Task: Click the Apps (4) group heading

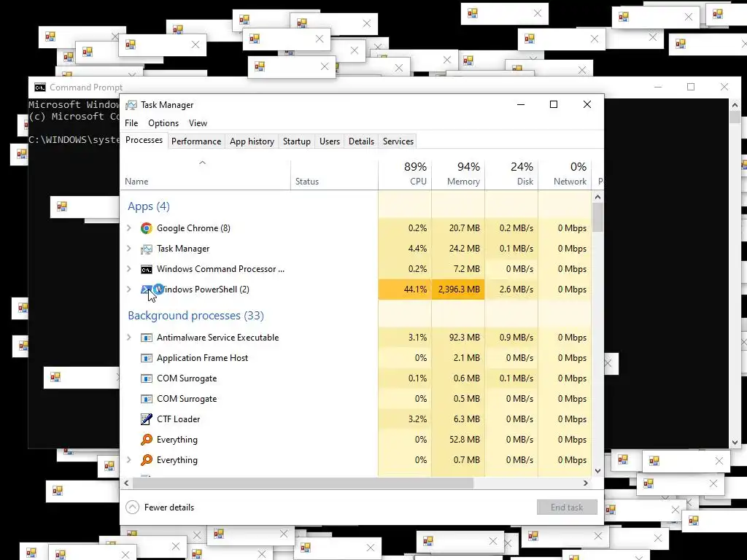Action: [149, 206]
